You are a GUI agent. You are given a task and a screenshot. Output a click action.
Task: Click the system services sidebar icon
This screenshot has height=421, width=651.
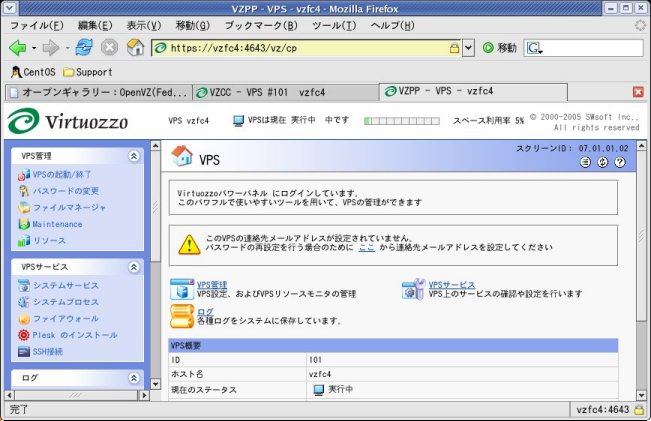(24, 285)
